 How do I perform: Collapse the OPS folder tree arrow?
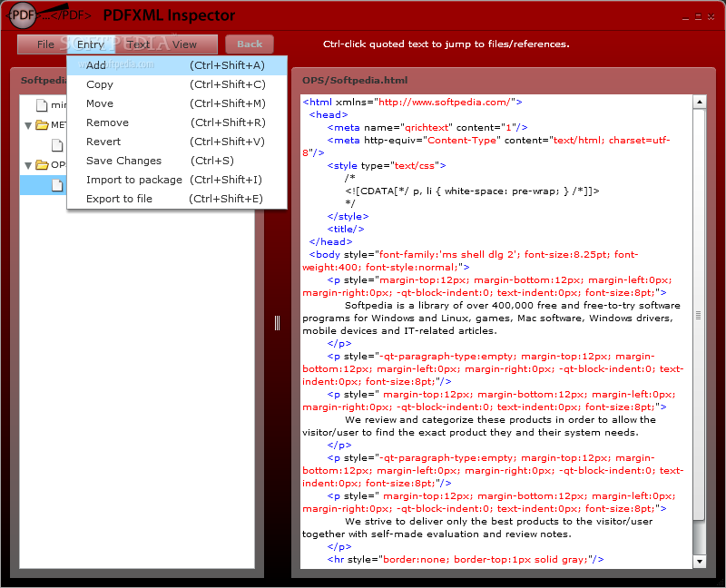28,165
